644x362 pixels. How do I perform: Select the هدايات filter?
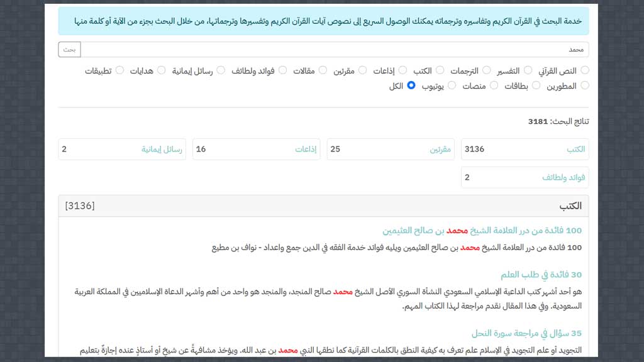(162, 70)
